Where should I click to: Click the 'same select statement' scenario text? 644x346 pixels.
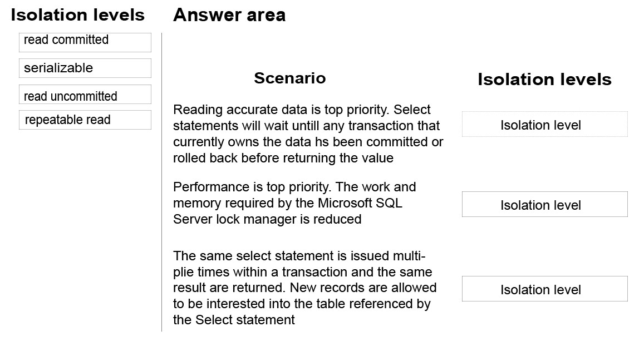coord(305,288)
